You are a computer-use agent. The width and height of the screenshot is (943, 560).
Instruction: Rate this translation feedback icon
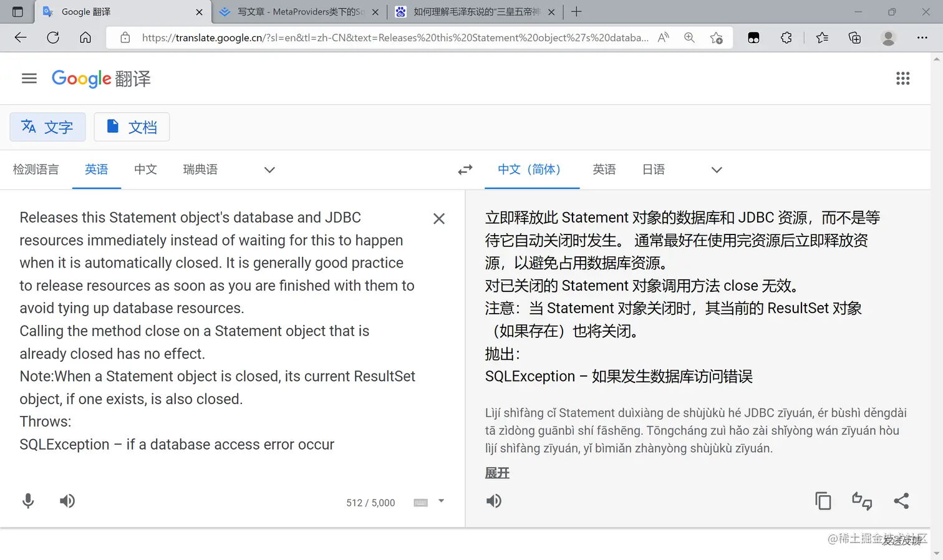pyautogui.click(x=862, y=501)
